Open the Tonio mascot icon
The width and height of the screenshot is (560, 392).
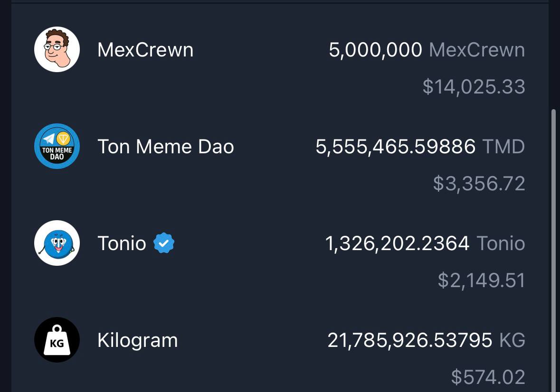pos(57,243)
